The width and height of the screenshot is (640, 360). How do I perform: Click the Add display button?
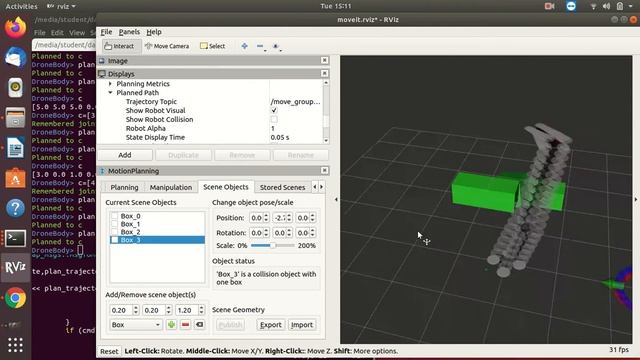pyautogui.click(x=124, y=155)
